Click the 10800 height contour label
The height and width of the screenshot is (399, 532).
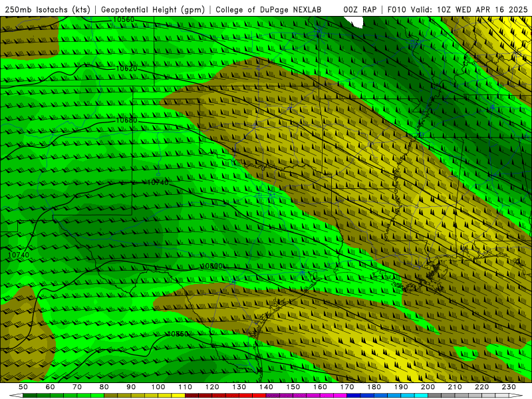pos(212,266)
